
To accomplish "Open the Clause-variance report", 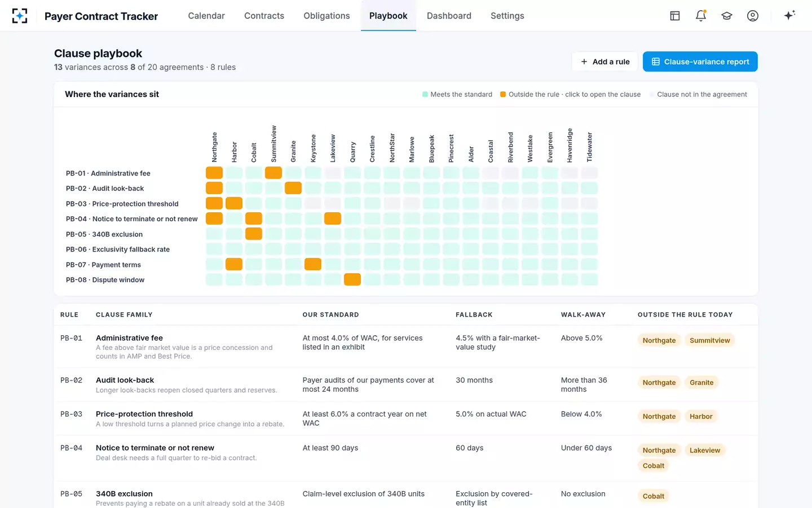I will [x=700, y=62].
